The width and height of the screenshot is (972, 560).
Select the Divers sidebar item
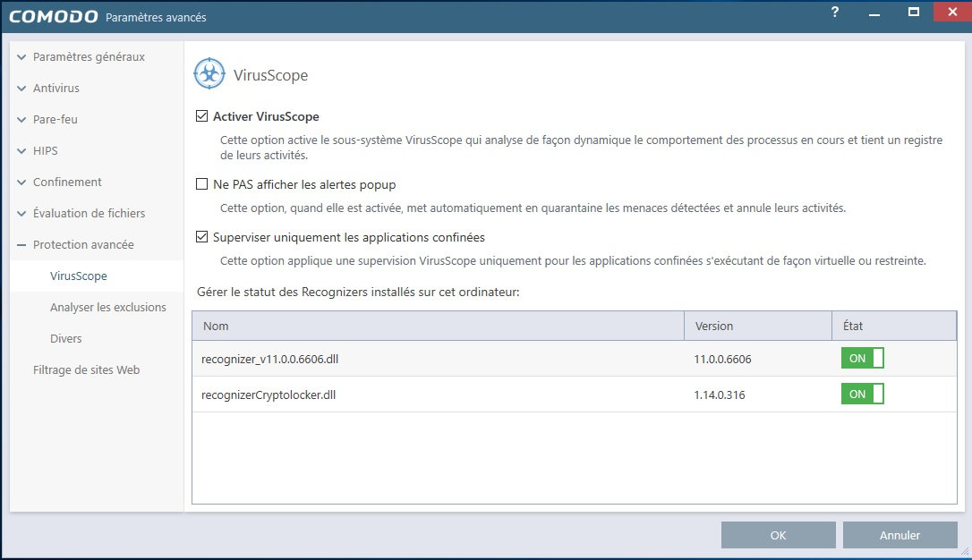pos(66,338)
